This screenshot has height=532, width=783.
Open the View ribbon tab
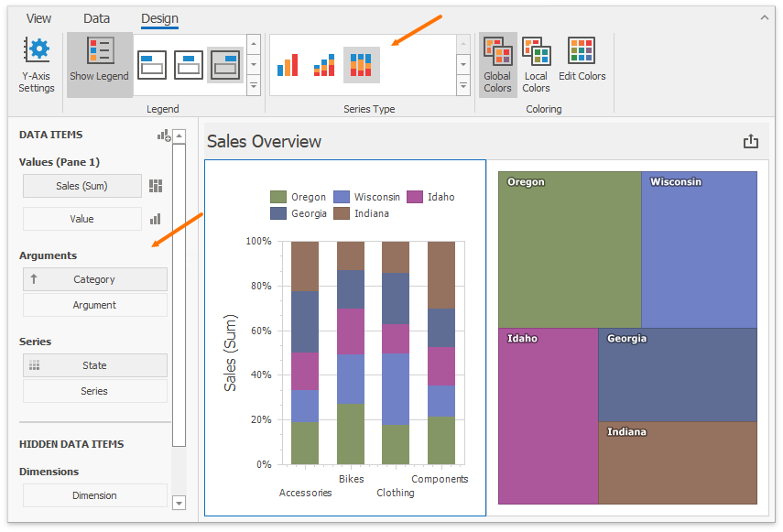click(x=38, y=18)
